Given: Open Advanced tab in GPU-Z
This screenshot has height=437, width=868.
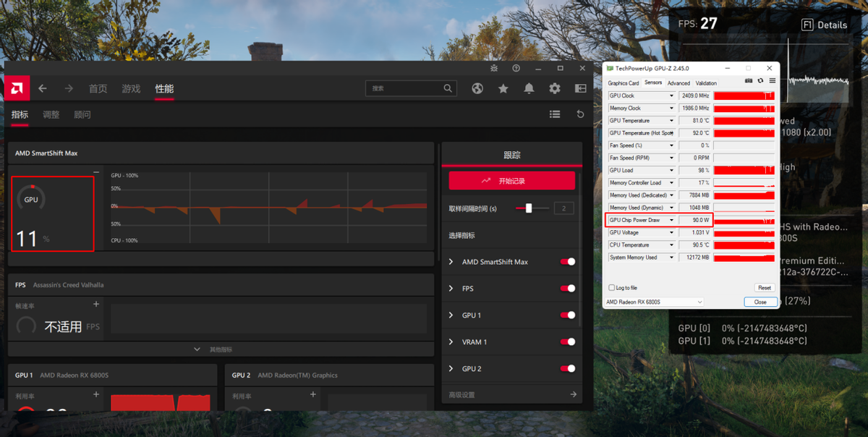Looking at the screenshot, I should tap(678, 83).
